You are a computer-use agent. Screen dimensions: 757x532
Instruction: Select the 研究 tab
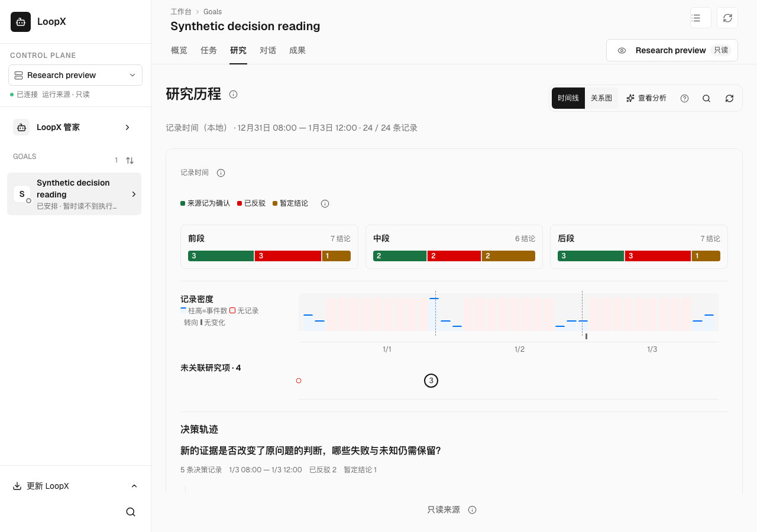tap(238, 50)
